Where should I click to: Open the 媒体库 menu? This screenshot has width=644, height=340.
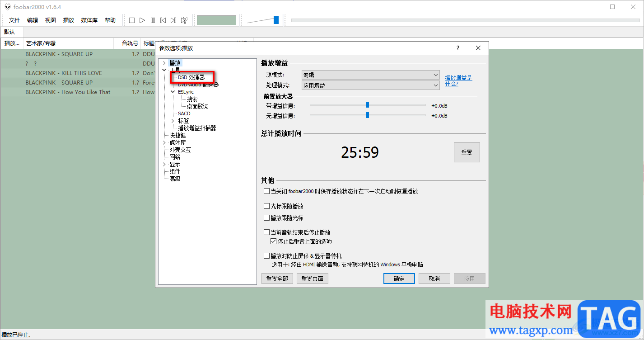point(89,20)
